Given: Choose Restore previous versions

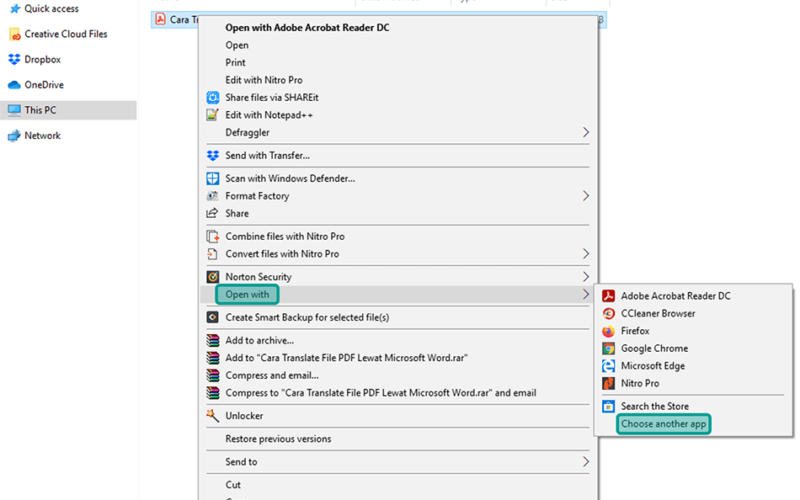Looking at the screenshot, I should coord(278,439).
